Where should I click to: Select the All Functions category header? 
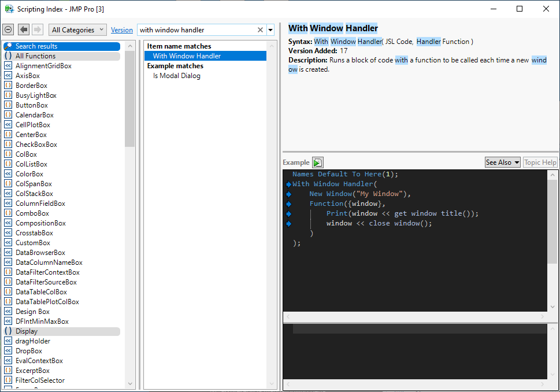point(36,56)
